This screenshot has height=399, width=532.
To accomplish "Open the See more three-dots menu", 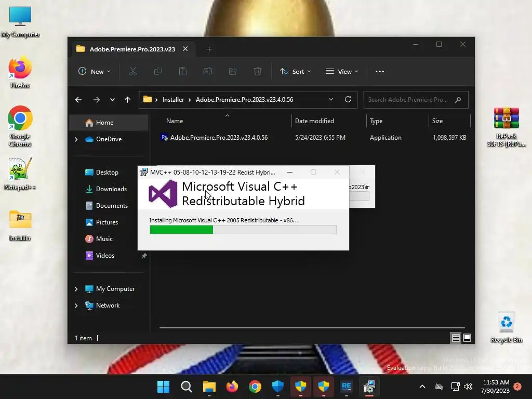I will pos(380,71).
